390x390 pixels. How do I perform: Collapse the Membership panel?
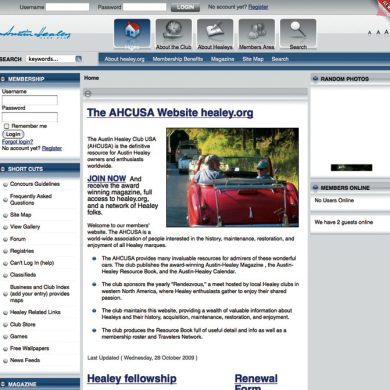click(3, 79)
